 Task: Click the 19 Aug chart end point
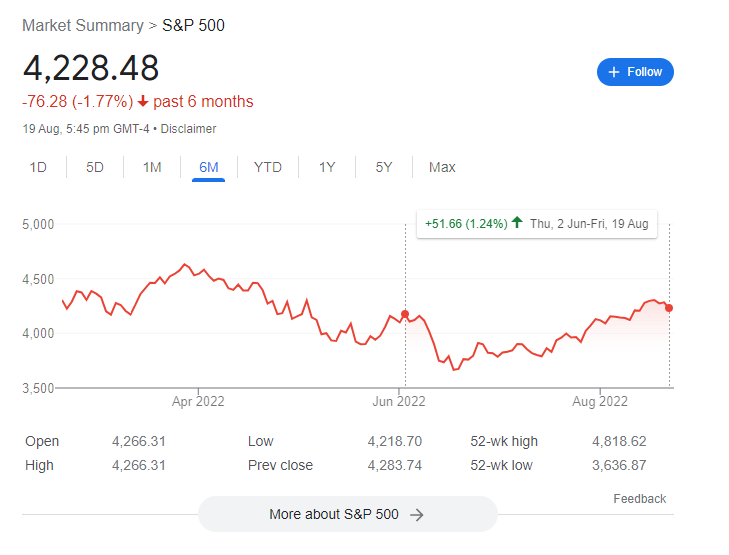pos(669,308)
